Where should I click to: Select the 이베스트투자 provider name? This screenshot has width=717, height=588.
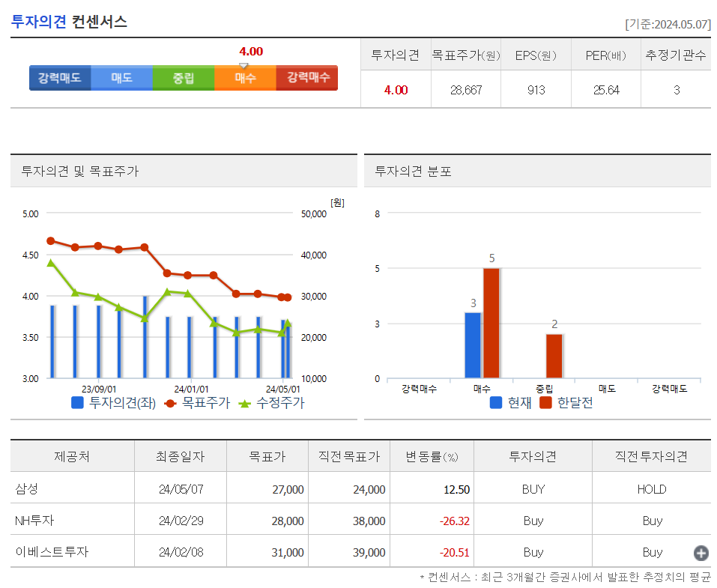tap(52, 552)
